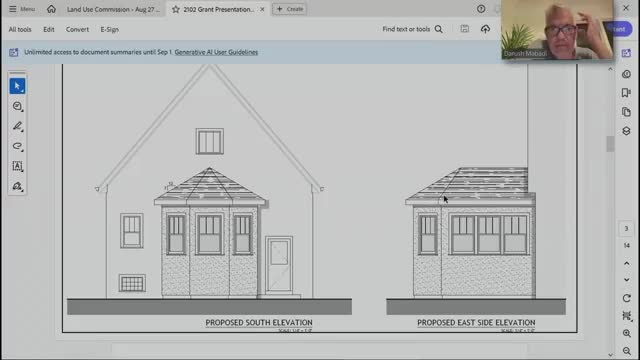Screen dimensions: 640x360
Task: Switch to Land Use Commission tab
Action: pos(113,9)
